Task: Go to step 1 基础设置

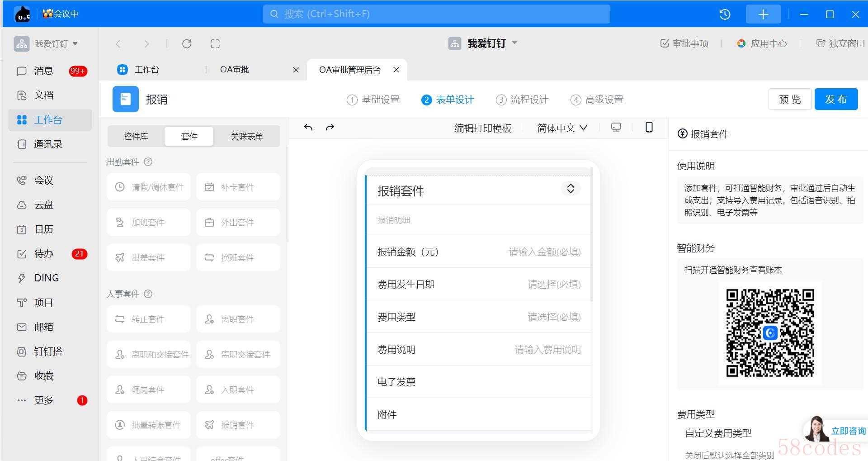Action: [x=373, y=100]
